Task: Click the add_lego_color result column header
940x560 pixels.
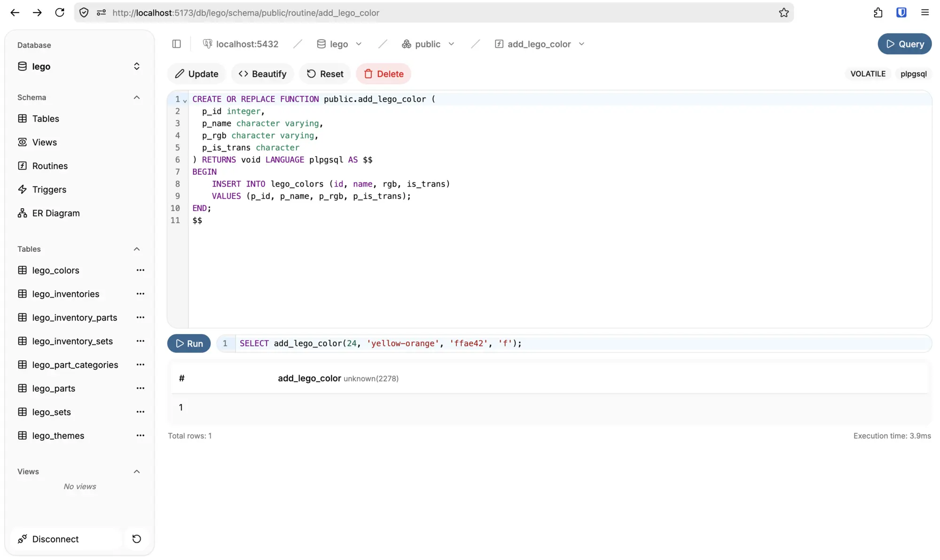Action: pyautogui.click(x=338, y=378)
